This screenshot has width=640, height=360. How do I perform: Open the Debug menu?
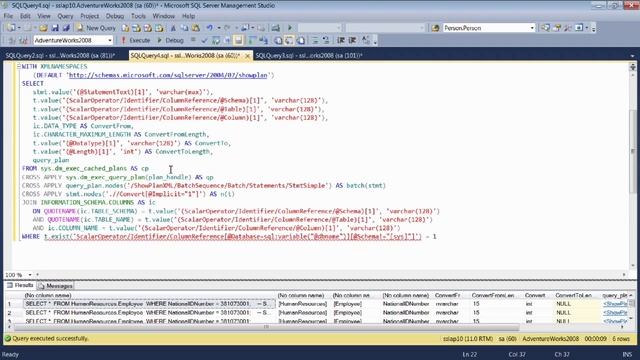tap(115, 16)
